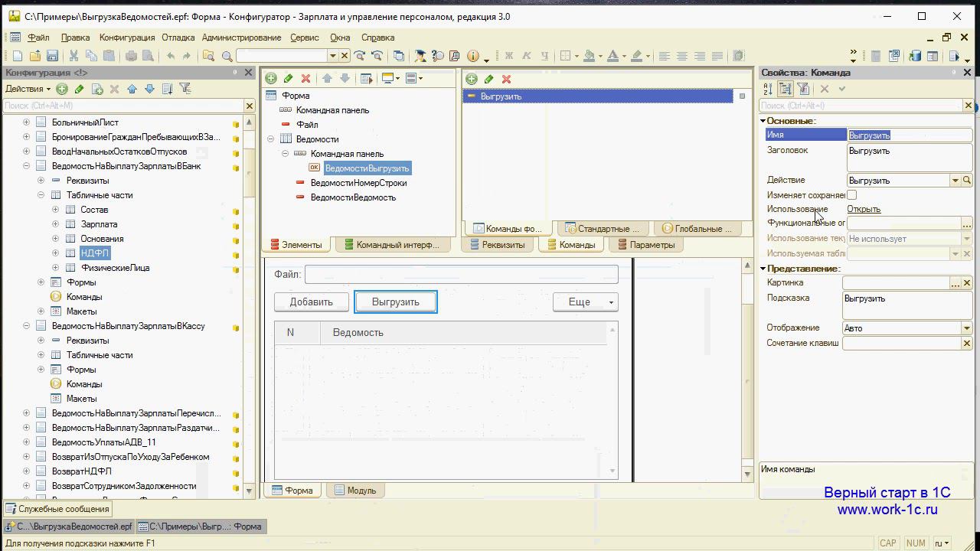The image size is (980, 551).
Task: Click the Выгрузить button on form preview
Action: (x=396, y=302)
